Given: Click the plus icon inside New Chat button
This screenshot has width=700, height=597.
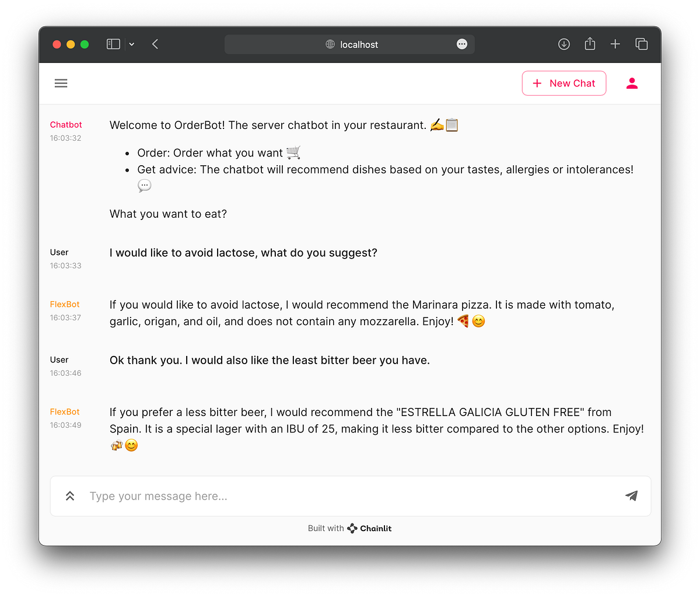Looking at the screenshot, I should pos(537,83).
